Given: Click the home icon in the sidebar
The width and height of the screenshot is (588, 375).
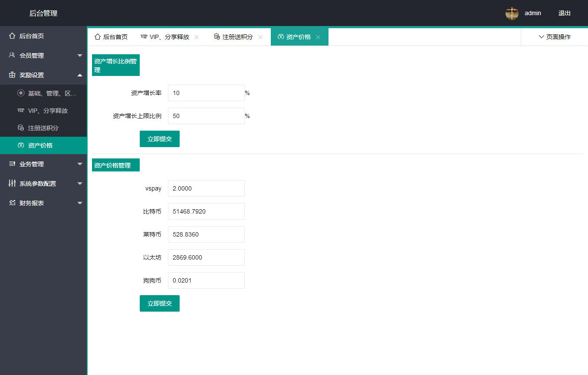Looking at the screenshot, I should (x=12, y=36).
